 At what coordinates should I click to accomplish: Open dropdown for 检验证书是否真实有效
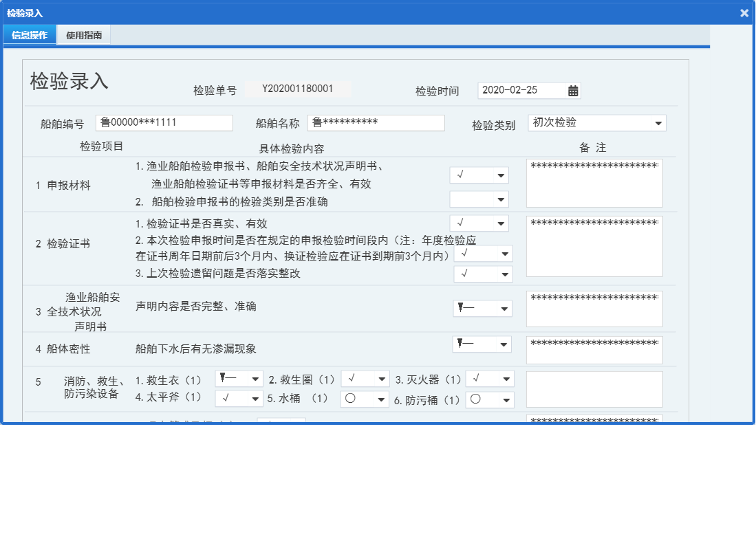(500, 223)
